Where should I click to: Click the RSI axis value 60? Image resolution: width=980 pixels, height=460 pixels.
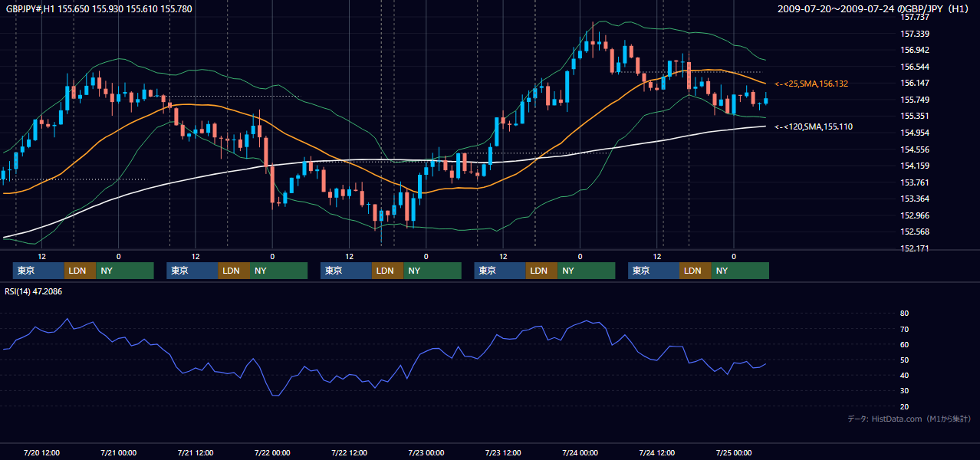(x=905, y=344)
